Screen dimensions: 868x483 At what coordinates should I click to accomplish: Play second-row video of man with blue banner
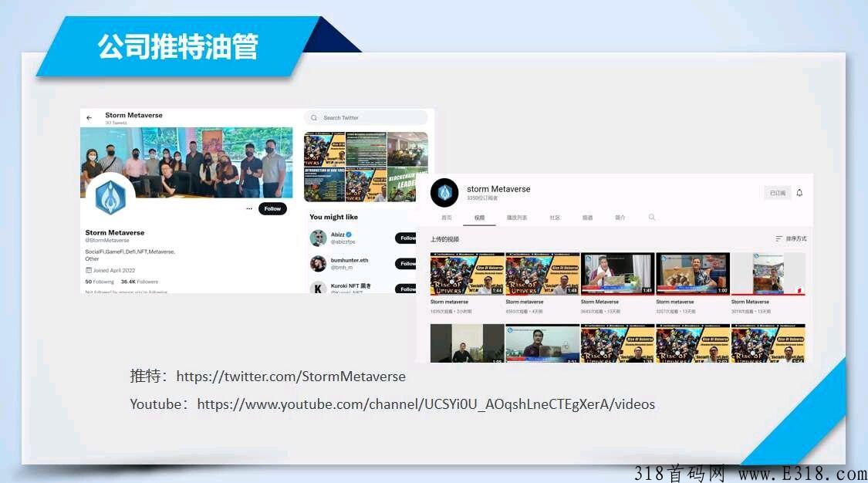click(x=542, y=343)
